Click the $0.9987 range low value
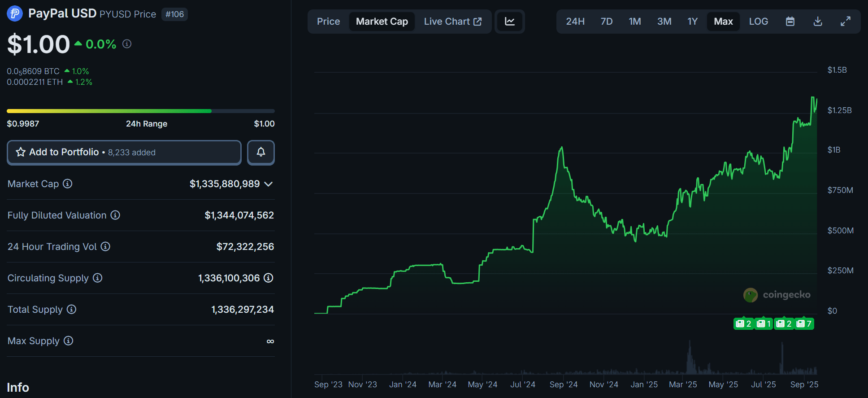This screenshot has width=868, height=398. 23,124
